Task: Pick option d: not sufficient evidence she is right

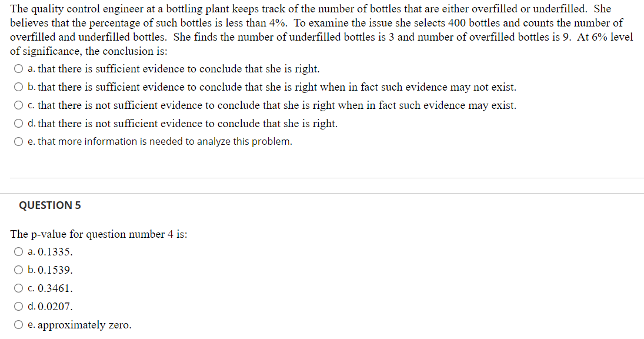Action: coord(18,124)
